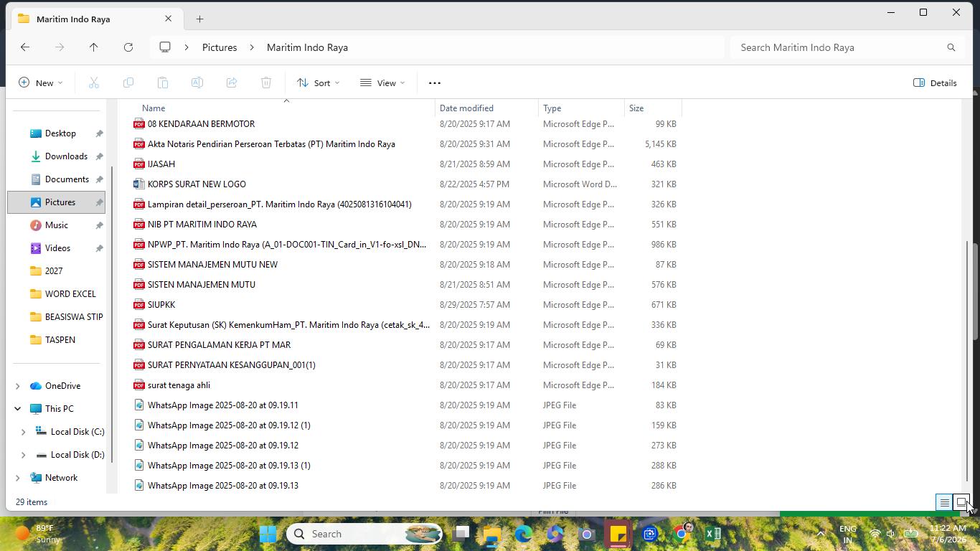Open the Sort dropdown
980x551 pixels.
click(x=319, y=83)
